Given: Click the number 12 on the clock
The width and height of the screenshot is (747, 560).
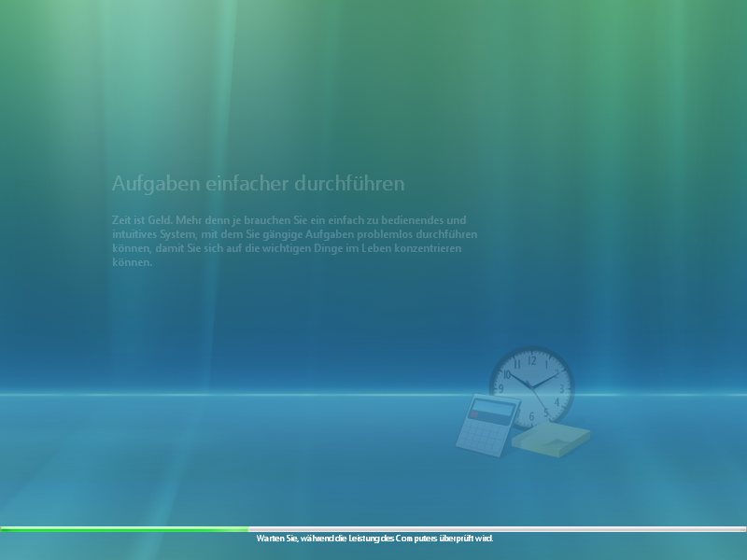Looking at the screenshot, I should click(532, 358).
